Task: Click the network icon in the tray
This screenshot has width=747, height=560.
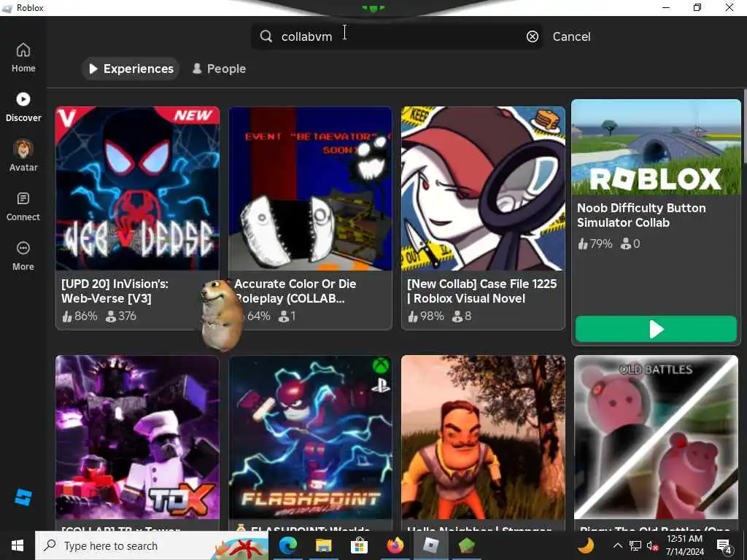Action: point(635,545)
